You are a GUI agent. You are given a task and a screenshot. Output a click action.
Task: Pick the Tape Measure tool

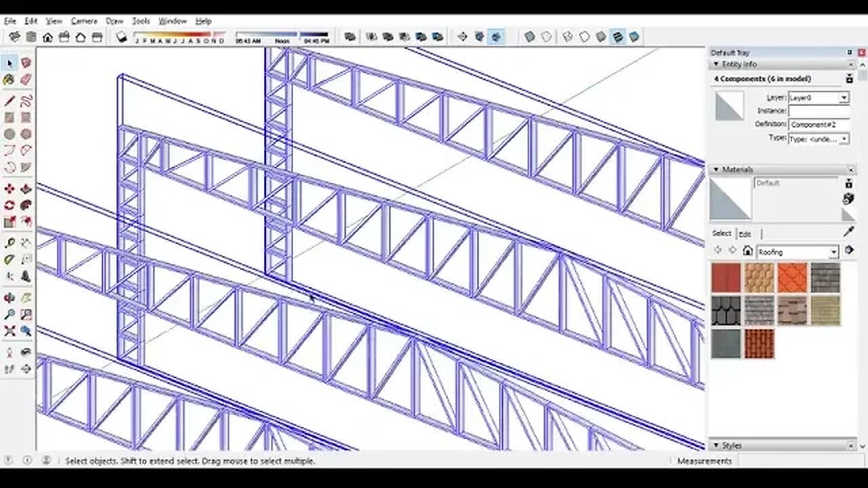tap(9, 243)
